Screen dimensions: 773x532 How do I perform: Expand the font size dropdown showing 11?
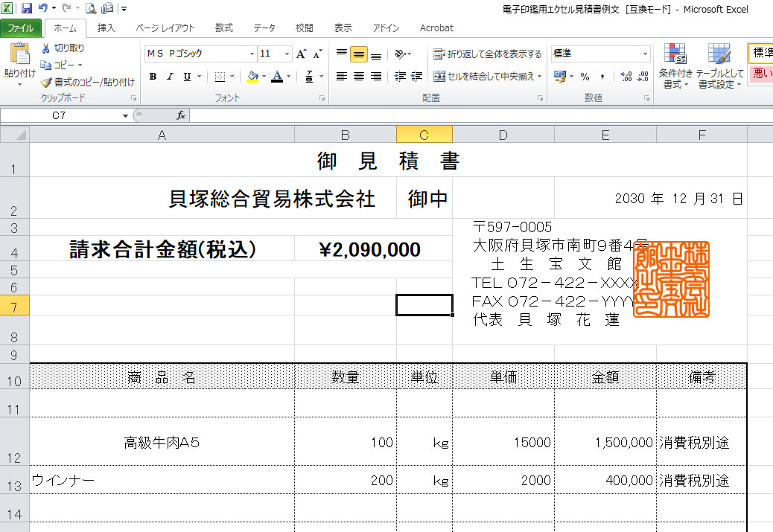287,54
